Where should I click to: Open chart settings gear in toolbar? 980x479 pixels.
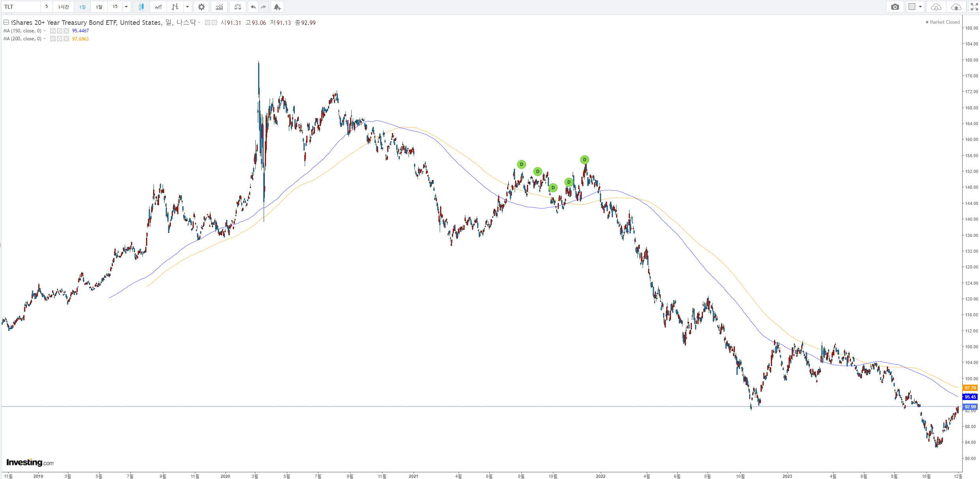tap(201, 7)
